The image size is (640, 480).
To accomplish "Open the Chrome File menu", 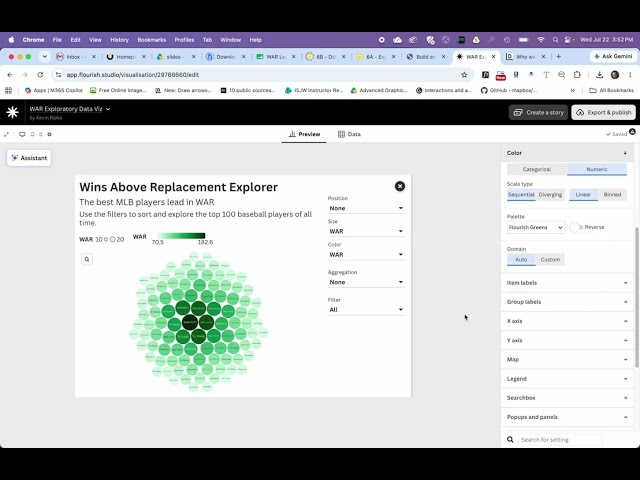I will pos(57,40).
